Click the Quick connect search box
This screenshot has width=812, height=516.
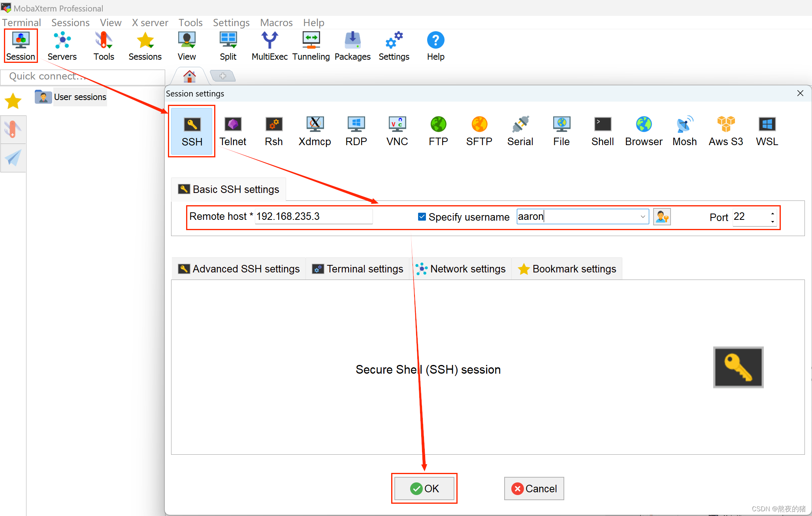(x=83, y=76)
